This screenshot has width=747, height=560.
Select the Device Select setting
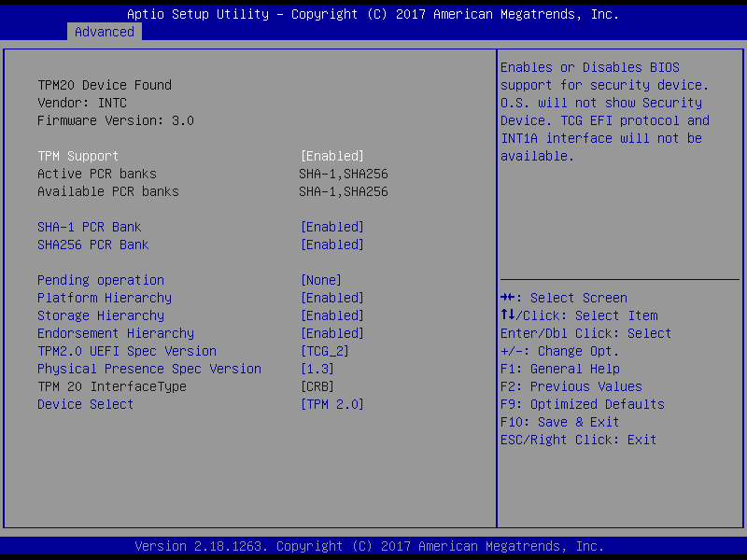tap(86, 404)
